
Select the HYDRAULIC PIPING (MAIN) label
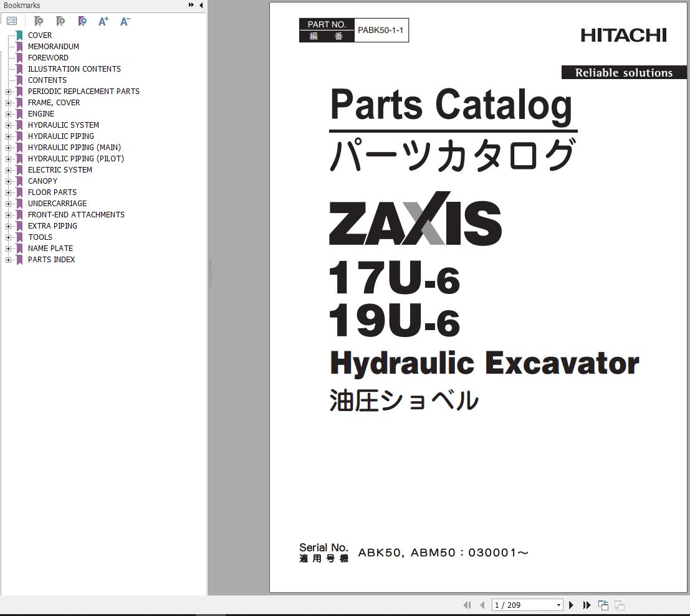[74, 147]
